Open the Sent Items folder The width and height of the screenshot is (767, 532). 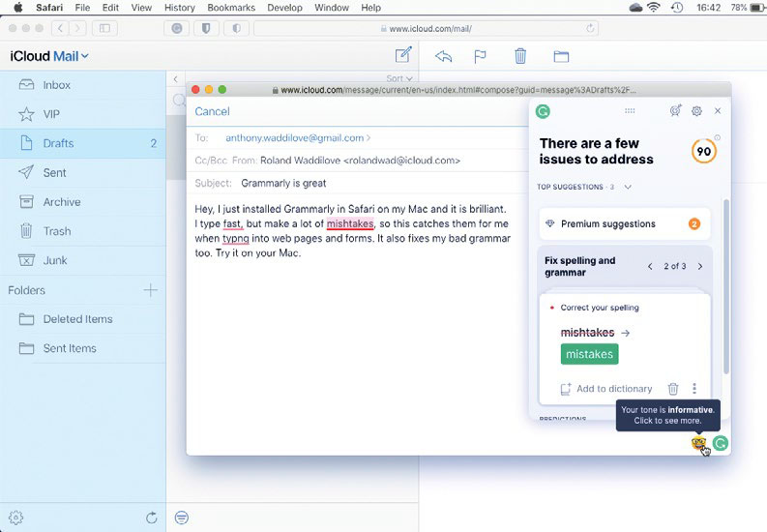82,348
